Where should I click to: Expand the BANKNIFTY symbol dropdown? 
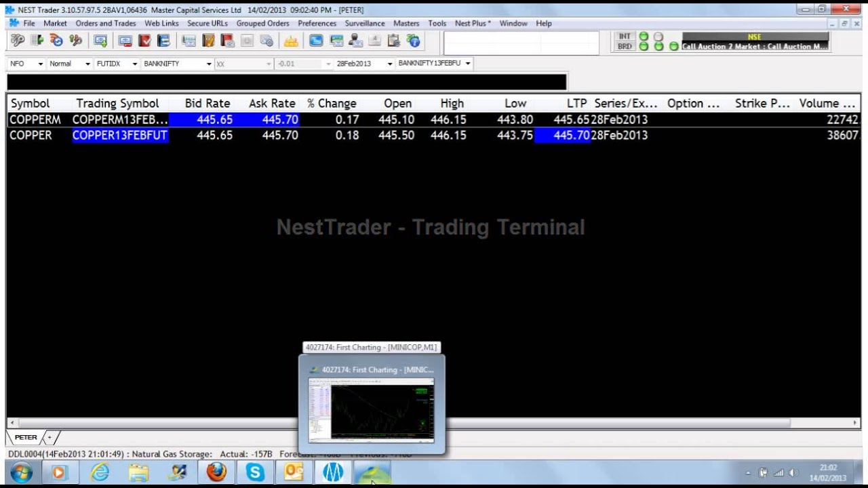click(209, 64)
